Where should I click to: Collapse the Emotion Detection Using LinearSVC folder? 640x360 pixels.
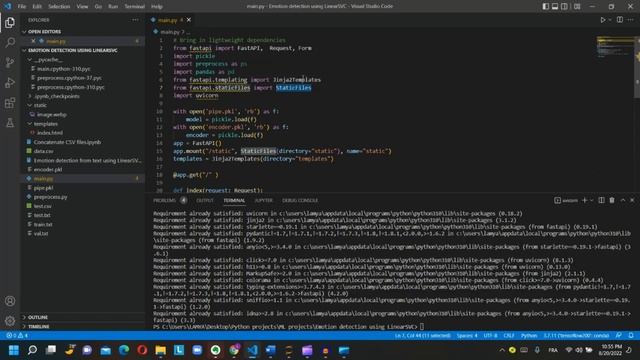click(x=24, y=50)
